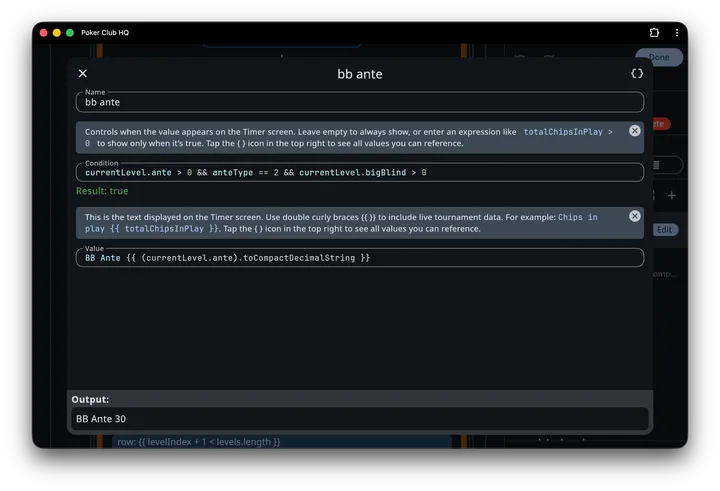The height and width of the screenshot is (491, 720).
Task: Click the 'bb ante' dialog title
Action: 360,74
